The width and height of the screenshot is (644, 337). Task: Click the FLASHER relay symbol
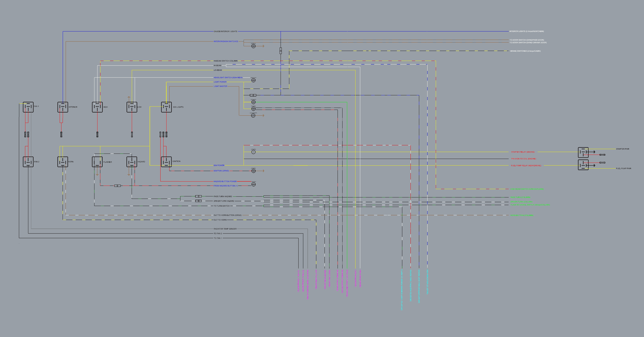(x=97, y=162)
